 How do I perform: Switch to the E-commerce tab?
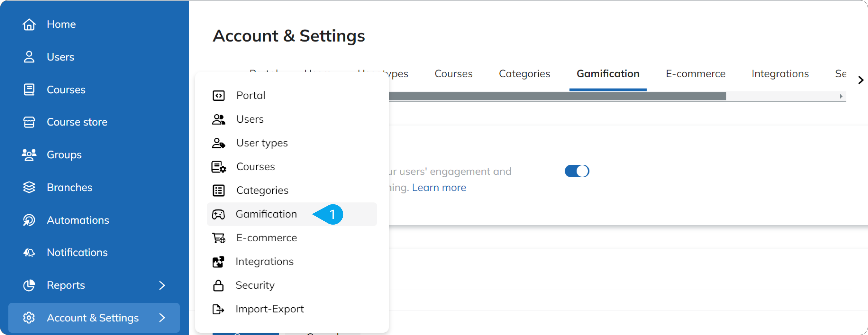point(695,74)
